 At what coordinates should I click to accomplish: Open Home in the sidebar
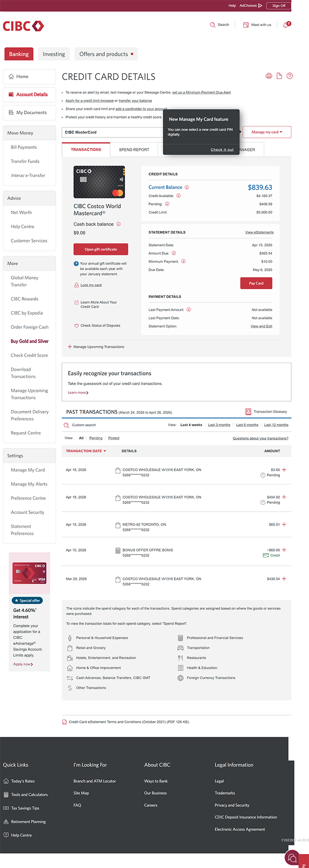coord(29,76)
